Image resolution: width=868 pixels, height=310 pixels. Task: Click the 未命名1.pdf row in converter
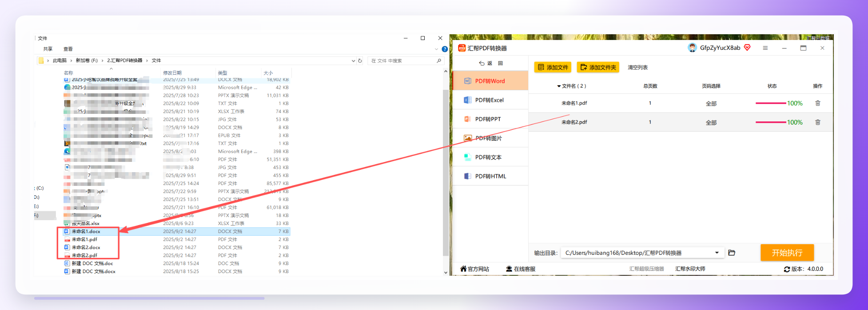(681, 103)
